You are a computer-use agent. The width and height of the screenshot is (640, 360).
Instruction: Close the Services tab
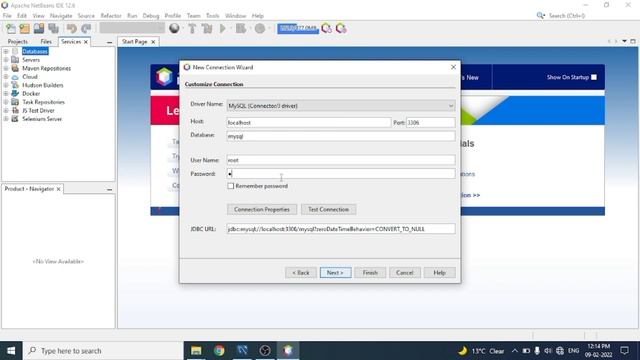pos(86,42)
